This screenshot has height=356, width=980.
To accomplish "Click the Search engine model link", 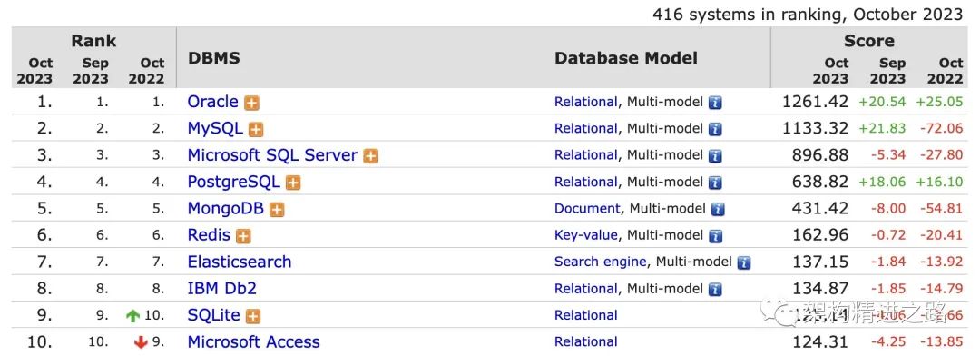I will 600,262.
